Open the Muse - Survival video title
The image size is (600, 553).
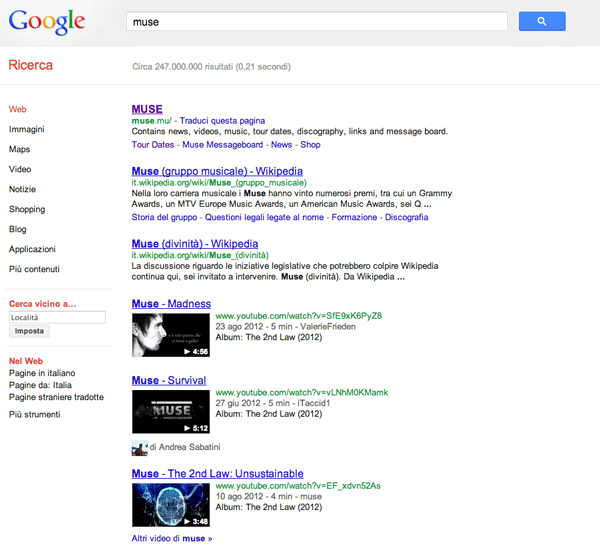(169, 380)
